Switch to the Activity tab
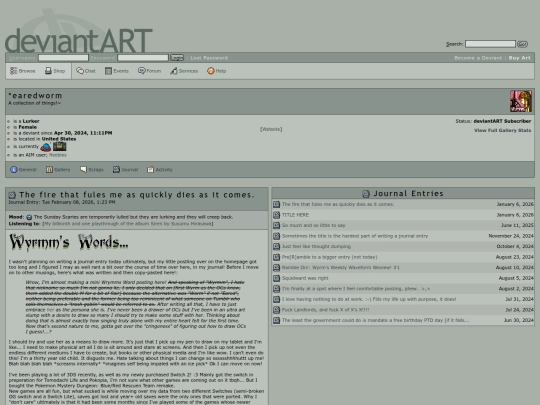The width and height of the screenshot is (540, 405). [x=160, y=169]
